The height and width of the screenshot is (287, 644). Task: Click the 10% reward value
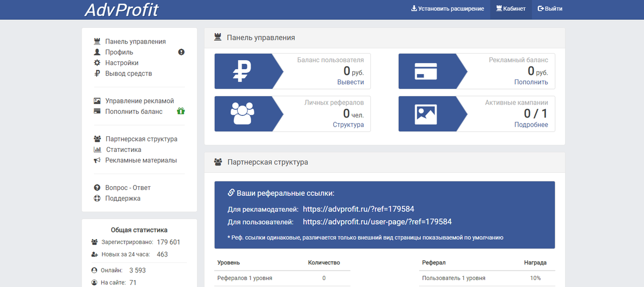535,278
